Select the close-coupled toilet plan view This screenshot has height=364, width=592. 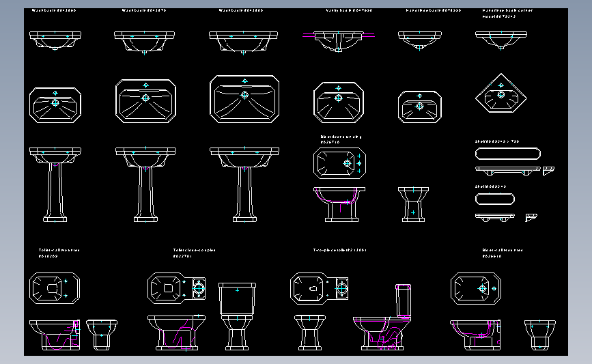coord(177,288)
